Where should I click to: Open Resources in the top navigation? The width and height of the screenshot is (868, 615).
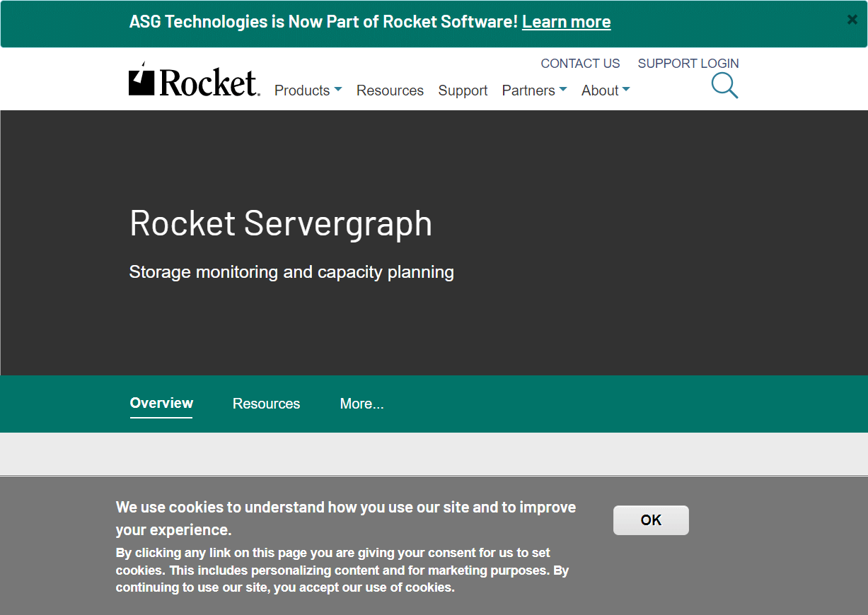click(x=390, y=90)
